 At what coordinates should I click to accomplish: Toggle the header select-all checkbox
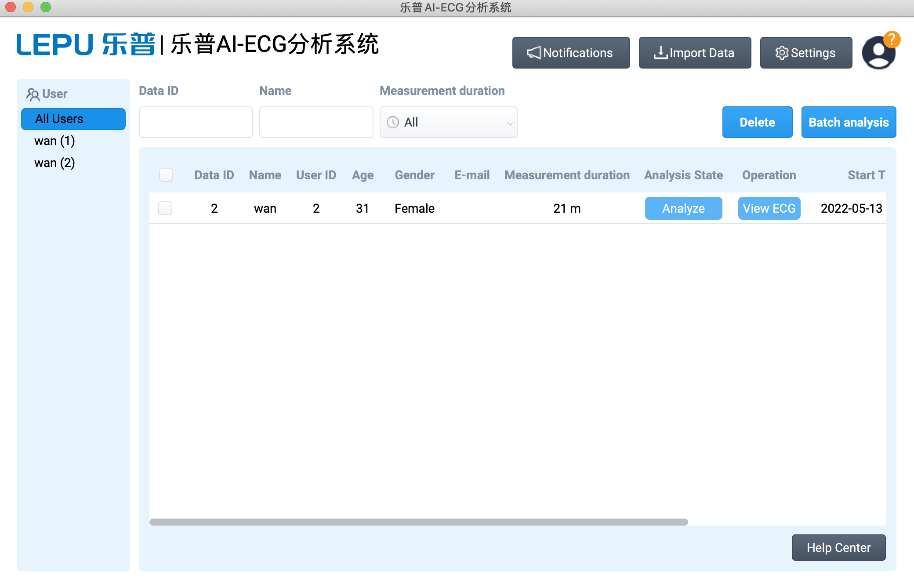pos(167,175)
